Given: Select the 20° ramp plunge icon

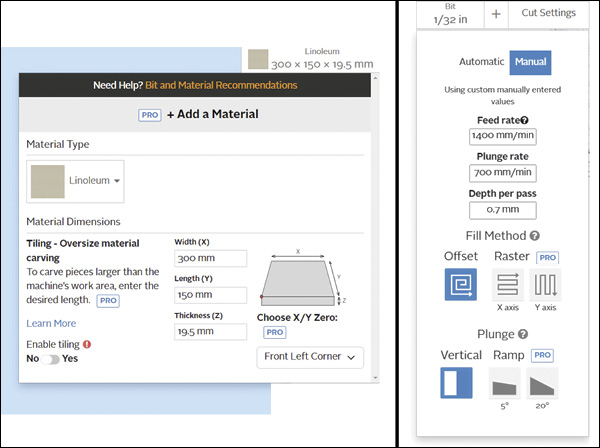Looking at the screenshot, I should coord(542,383).
